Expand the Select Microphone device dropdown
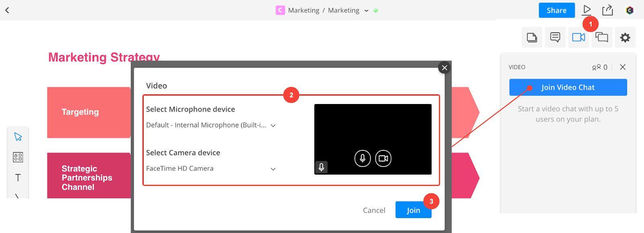 [x=211, y=125]
